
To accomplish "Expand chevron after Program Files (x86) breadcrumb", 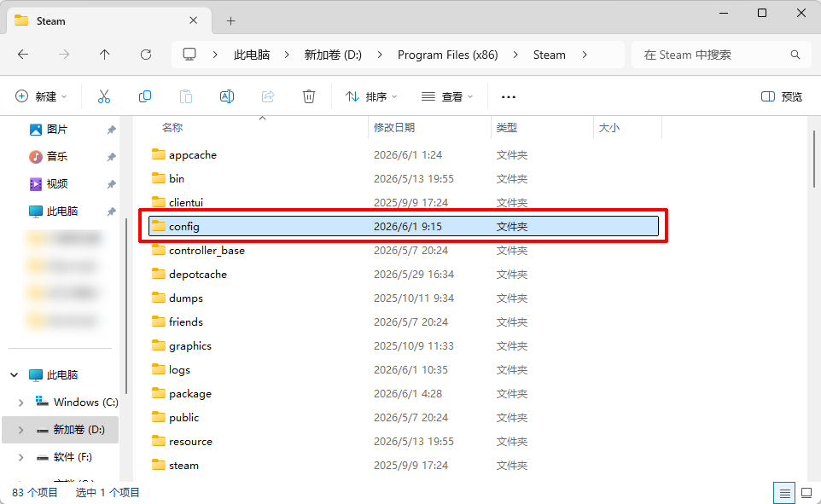I will click(515, 55).
